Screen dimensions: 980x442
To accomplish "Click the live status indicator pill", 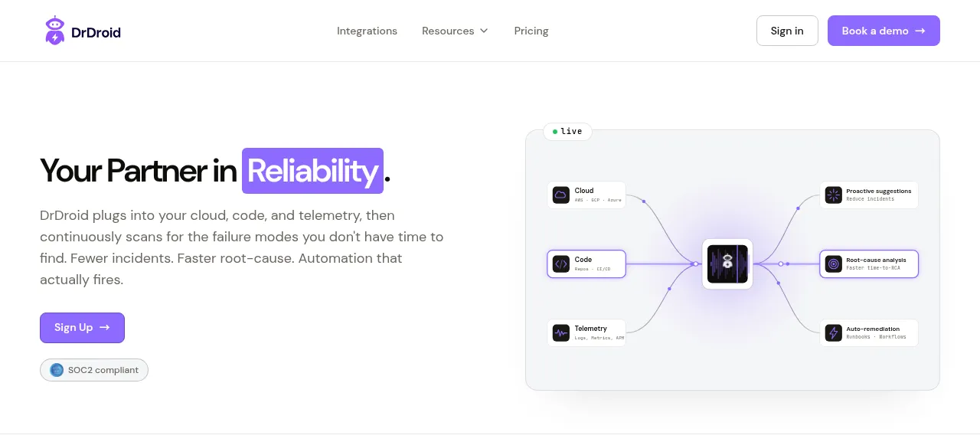I will pyautogui.click(x=567, y=131).
